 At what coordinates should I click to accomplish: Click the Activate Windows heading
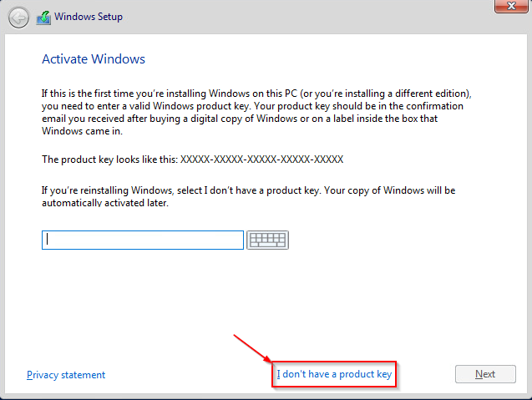94,58
